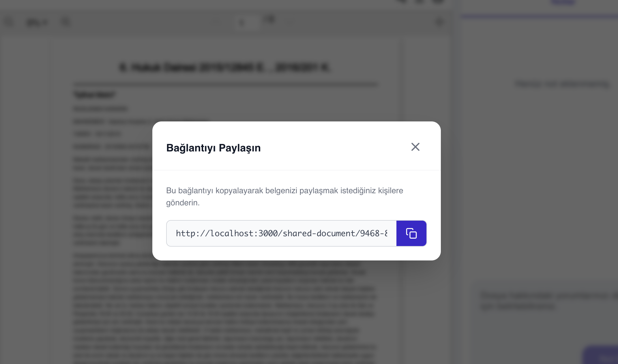Screen dimensions: 618x364
Task: Click the blurred icon at toolbar's right end
Action: [x=439, y=22]
